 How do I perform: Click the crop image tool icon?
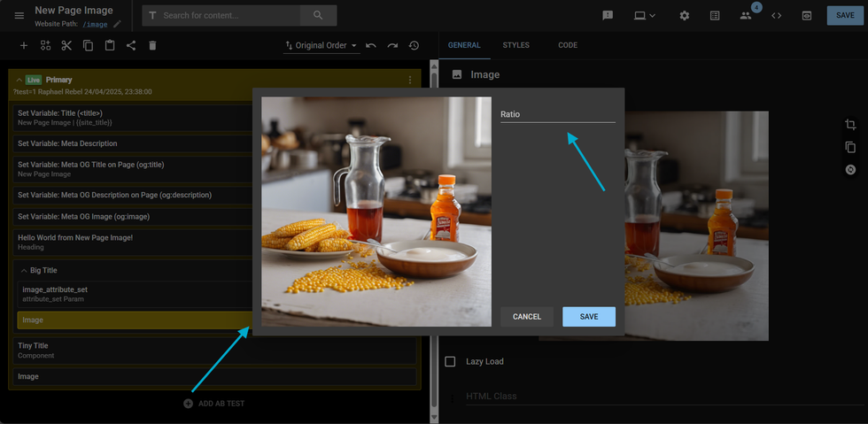coord(851,125)
